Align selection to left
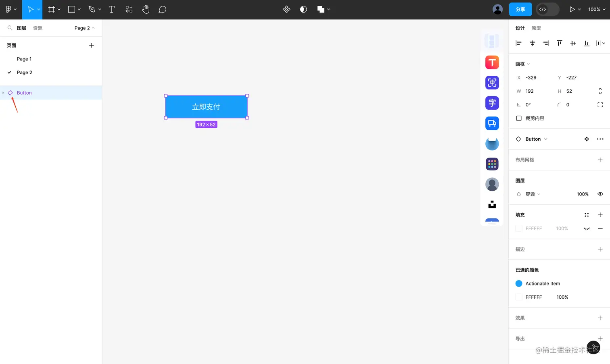610x364 pixels. [x=519, y=43]
